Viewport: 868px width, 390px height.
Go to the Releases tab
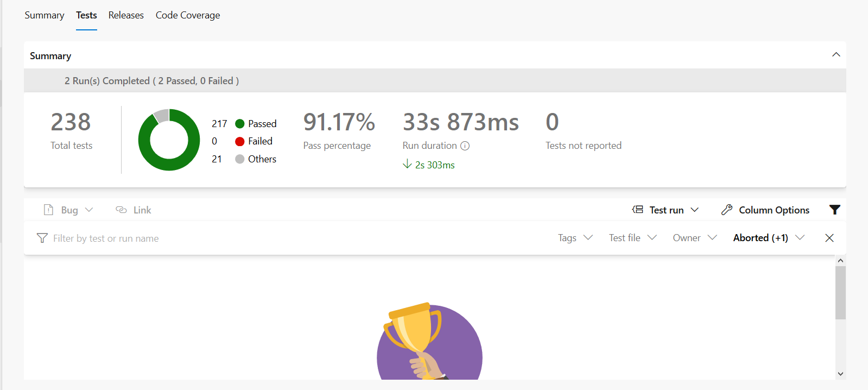coord(126,15)
